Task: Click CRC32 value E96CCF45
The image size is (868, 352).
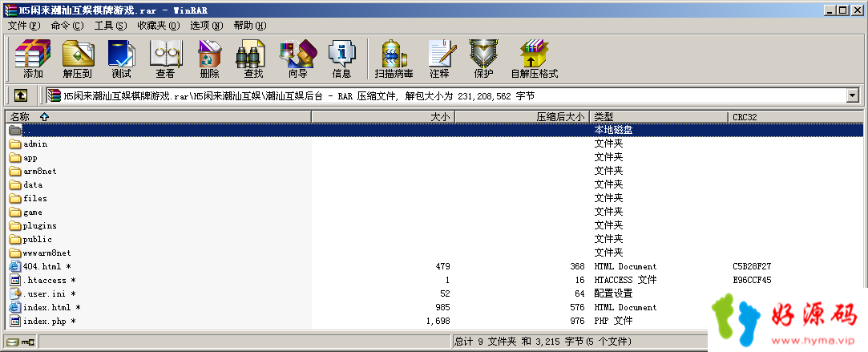Action: 752,280
